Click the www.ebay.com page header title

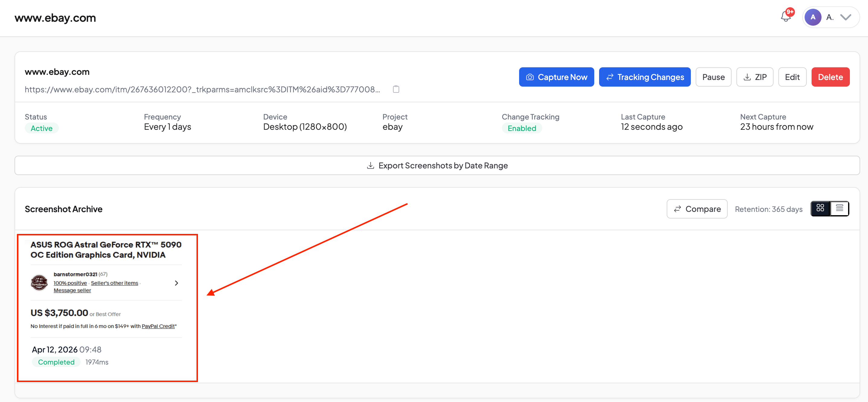[x=55, y=18]
